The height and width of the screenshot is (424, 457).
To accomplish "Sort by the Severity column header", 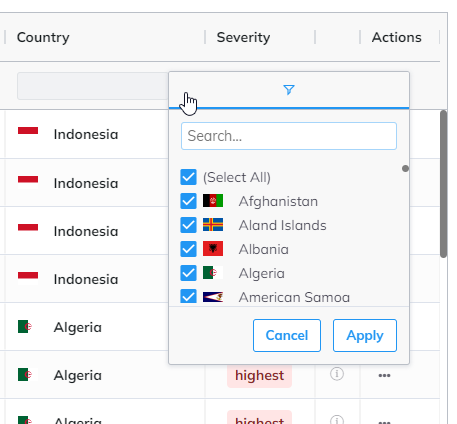I will point(243,37).
